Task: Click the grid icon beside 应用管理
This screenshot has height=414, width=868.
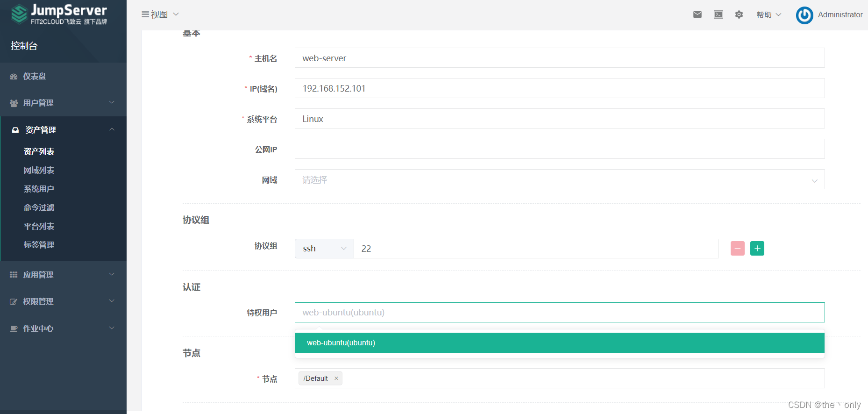Action: [14, 275]
